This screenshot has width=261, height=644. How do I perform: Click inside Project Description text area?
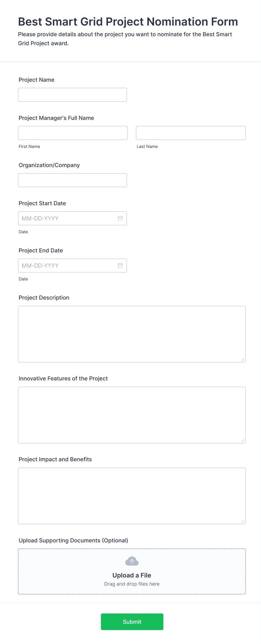132,334
